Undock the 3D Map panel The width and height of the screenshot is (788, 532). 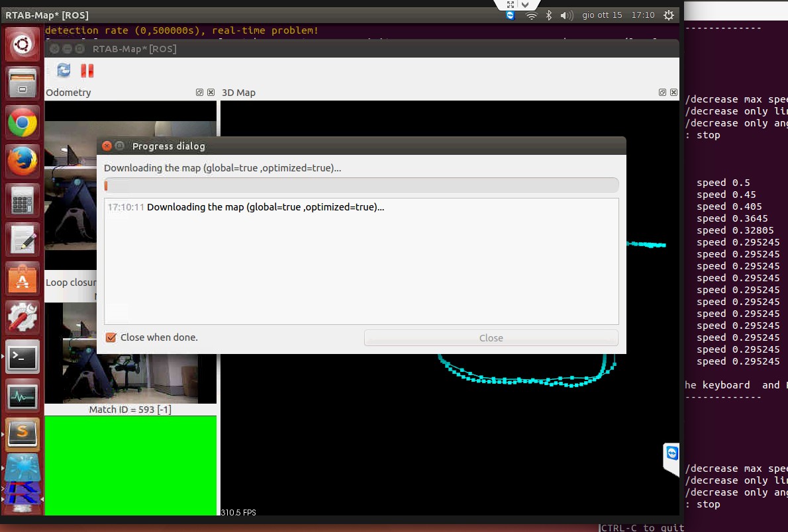pos(662,93)
